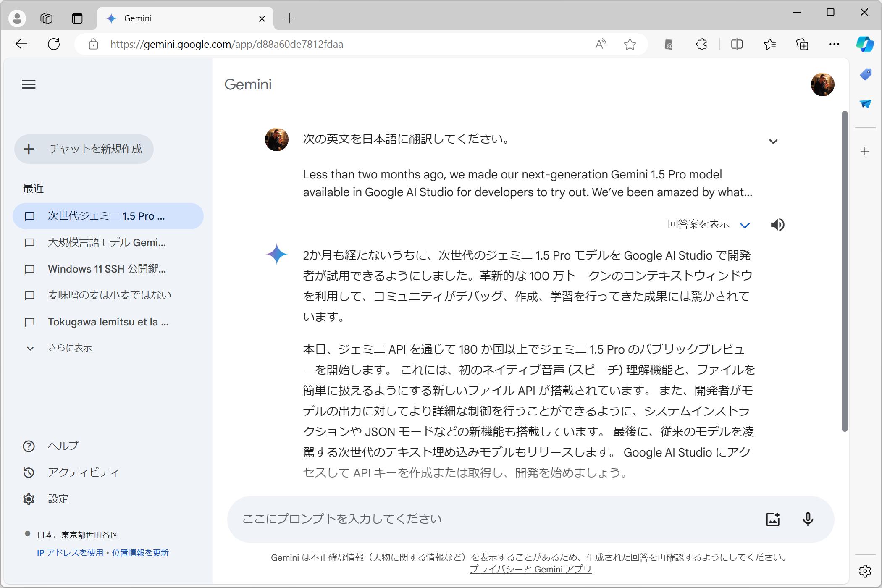882x588 pixels.
Task: Open プライバシーと Gemini アプリ link
Action: coord(530,570)
